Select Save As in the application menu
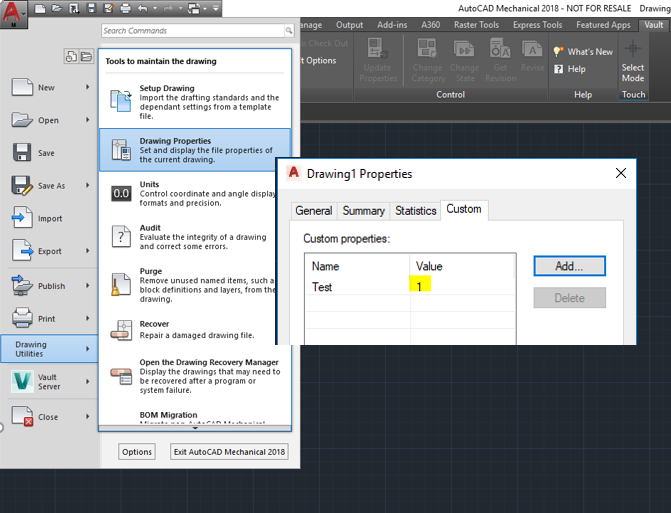 click(47, 186)
